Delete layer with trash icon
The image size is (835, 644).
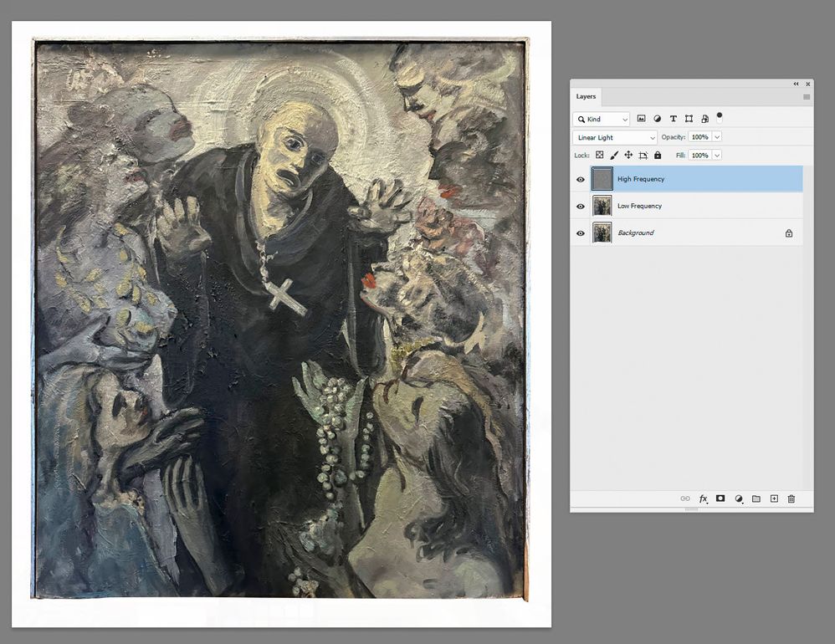(791, 498)
